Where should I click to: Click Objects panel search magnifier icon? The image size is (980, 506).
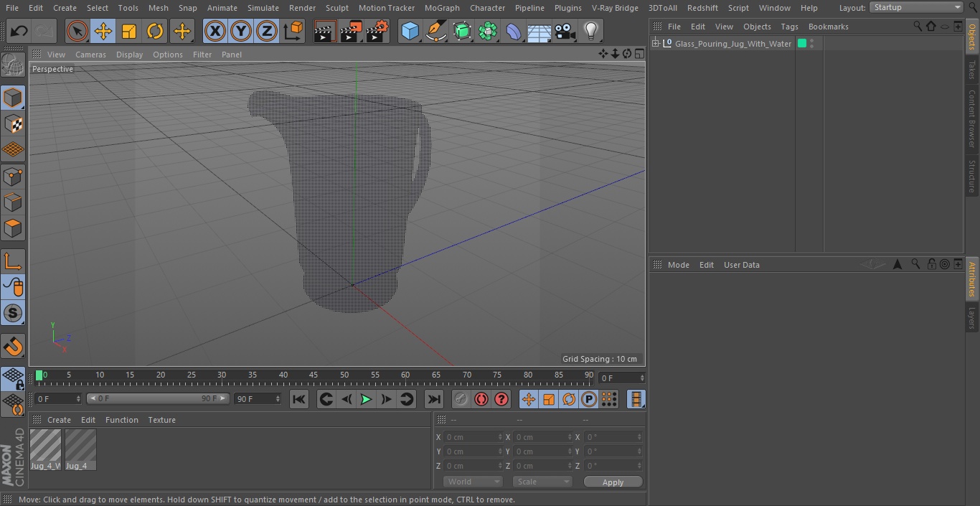tap(918, 26)
